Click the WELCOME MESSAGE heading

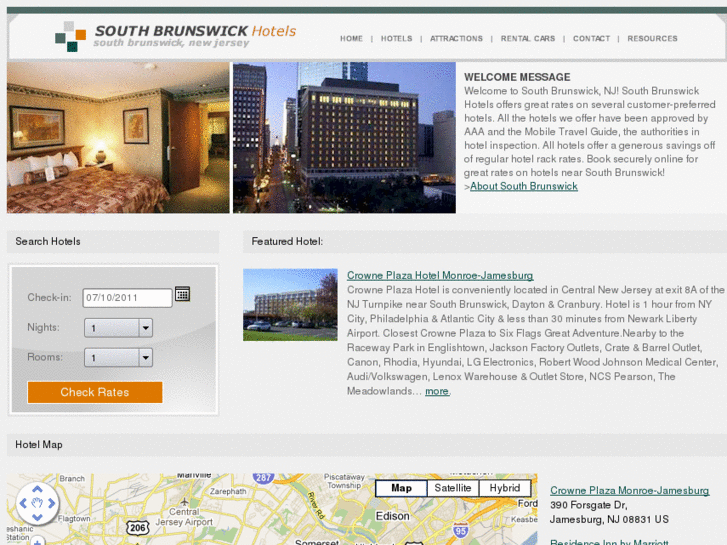(517, 77)
